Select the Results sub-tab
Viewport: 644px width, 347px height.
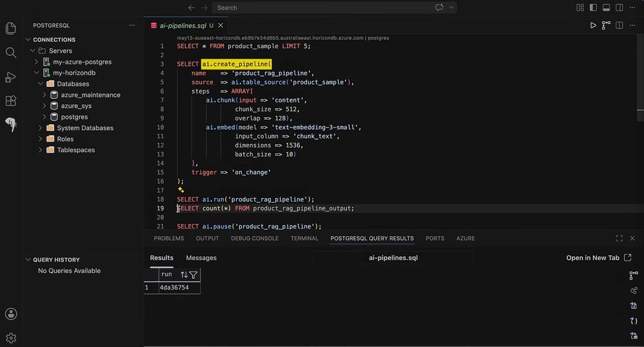pyautogui.click(x=161, y=258)
